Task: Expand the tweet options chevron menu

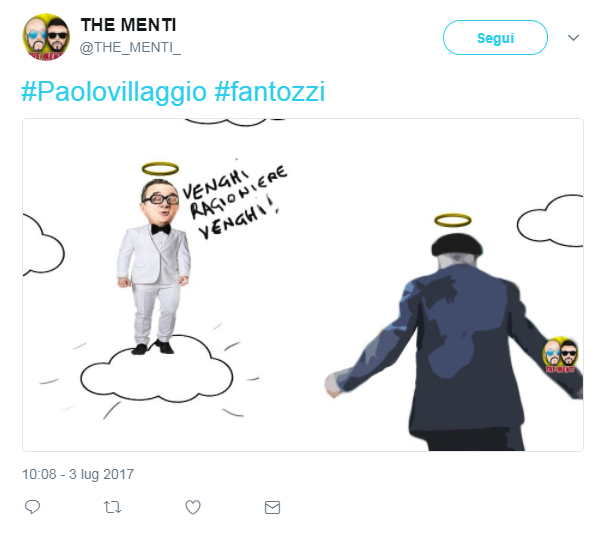Action: [573, 38]
